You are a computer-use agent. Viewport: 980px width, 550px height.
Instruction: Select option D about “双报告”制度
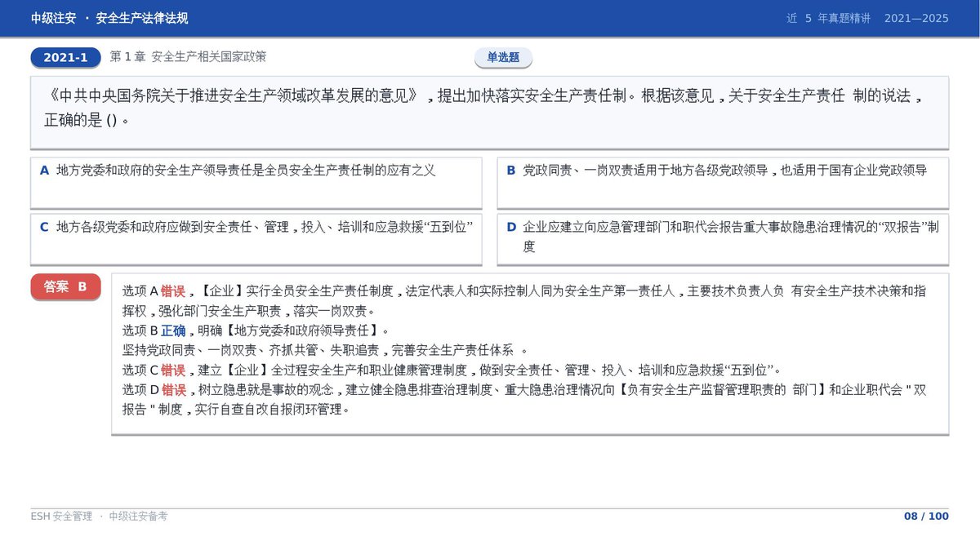(x=723, y=239)
